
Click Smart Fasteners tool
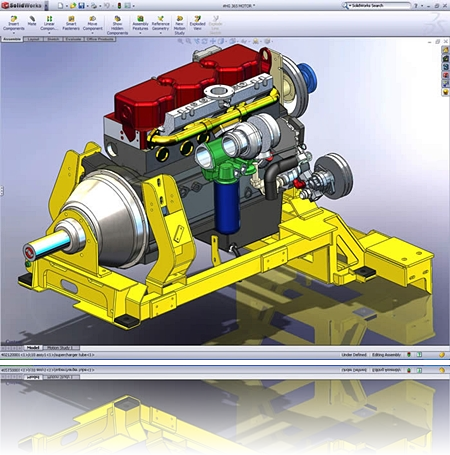point(71,23)
